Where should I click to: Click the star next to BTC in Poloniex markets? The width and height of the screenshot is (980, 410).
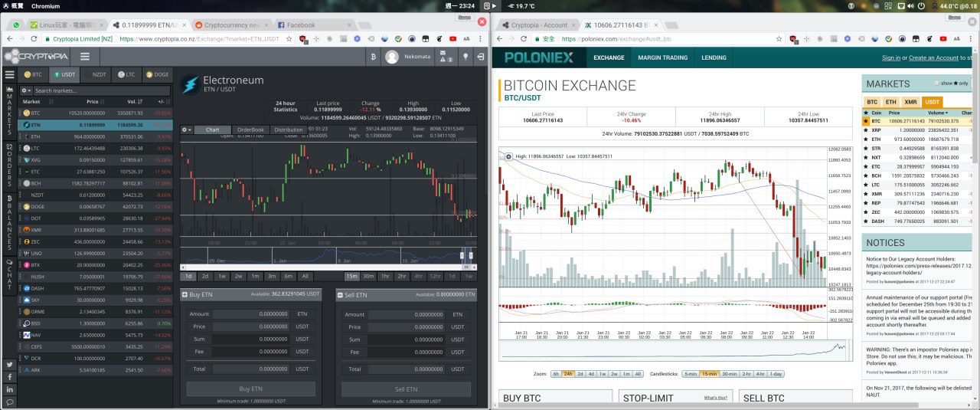tap(866, 121)
